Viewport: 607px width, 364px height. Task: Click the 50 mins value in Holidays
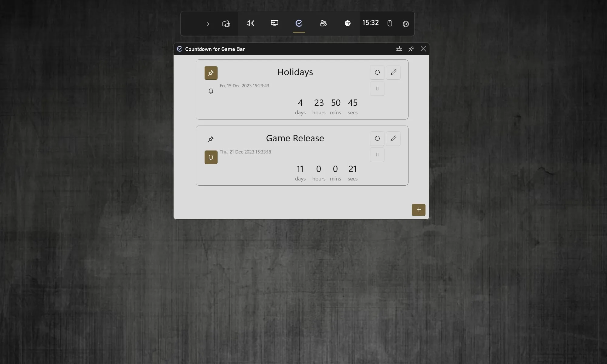tap(336, 103)
